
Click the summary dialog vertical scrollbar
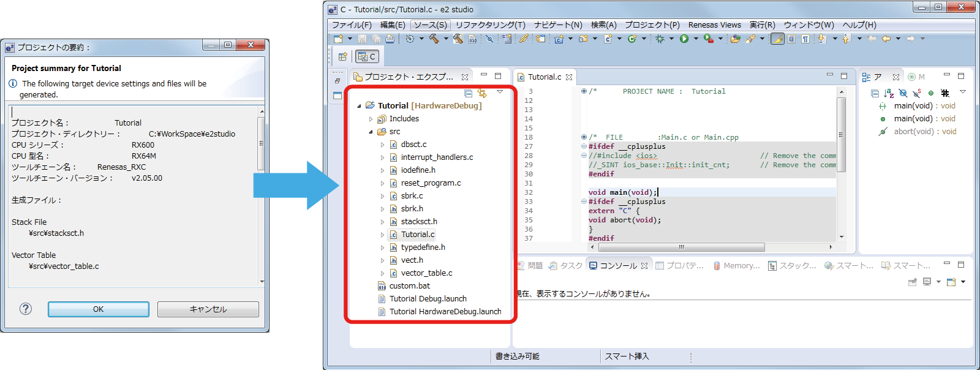[x=262, y=197]
